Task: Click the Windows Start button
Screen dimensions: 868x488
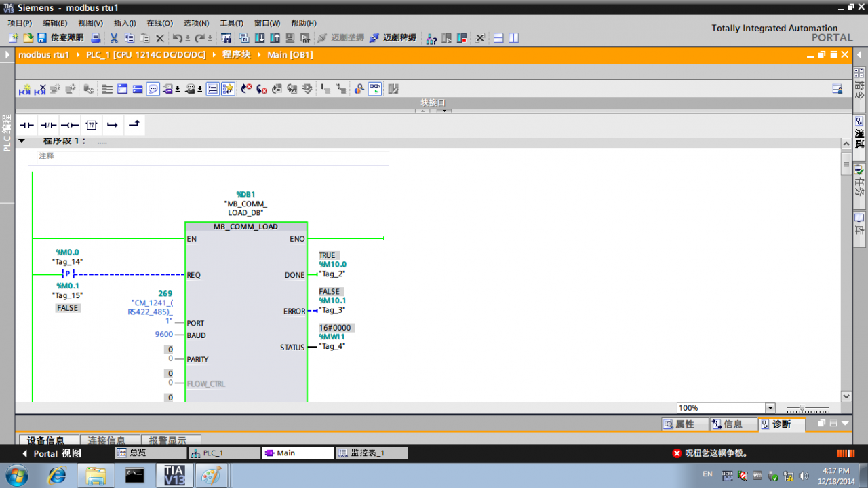Action: click(16, 475)
